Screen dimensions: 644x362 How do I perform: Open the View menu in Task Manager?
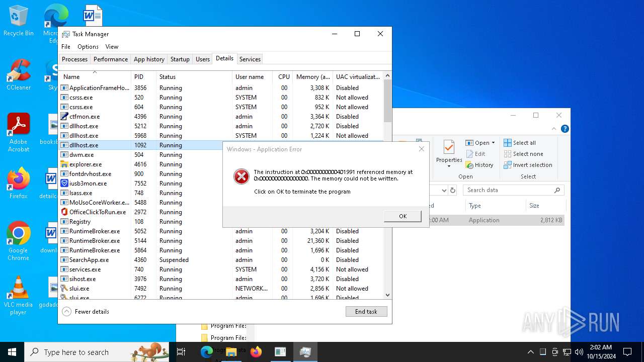point(112,47)
